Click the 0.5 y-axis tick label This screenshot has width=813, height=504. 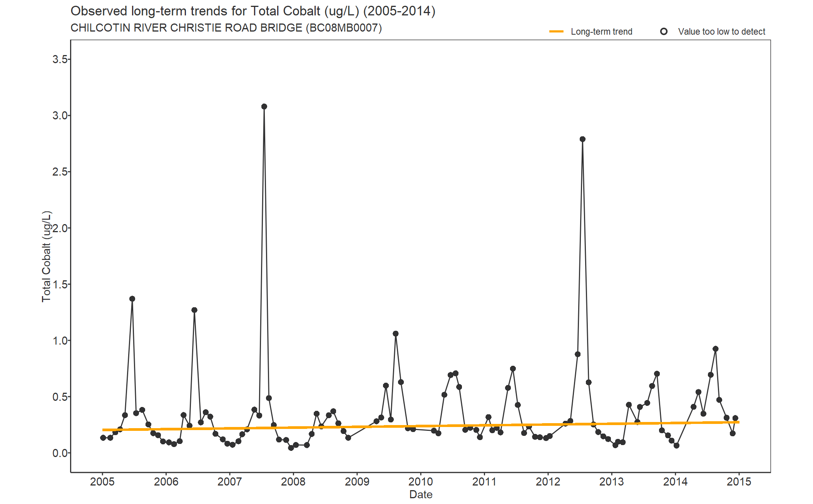tap(60, 397)
